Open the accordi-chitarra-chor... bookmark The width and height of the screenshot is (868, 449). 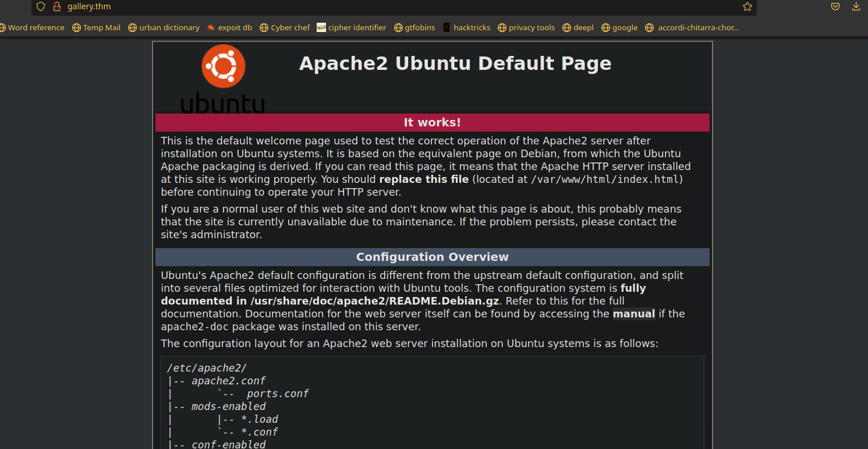[692, 27]
